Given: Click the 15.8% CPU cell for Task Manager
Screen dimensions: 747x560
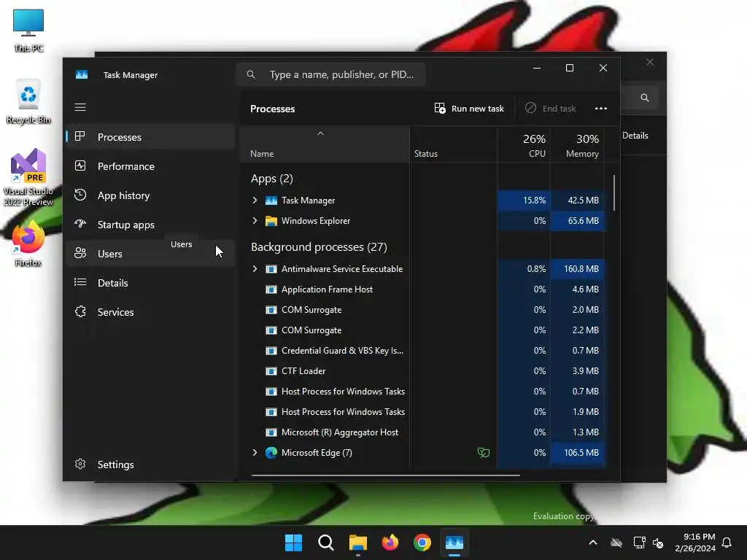Looking at the screenshot, I should tap(524, 200).
